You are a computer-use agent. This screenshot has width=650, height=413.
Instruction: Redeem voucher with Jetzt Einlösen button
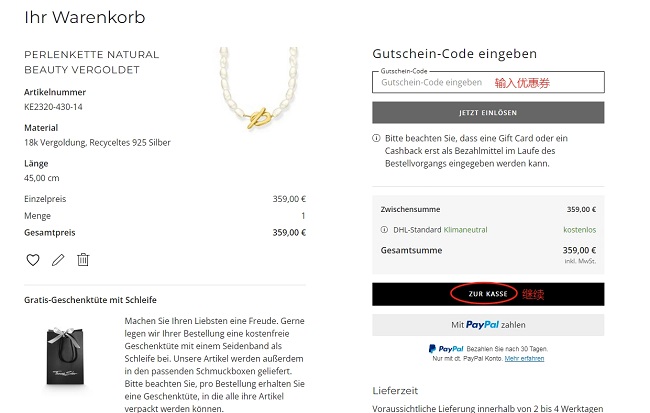pos(488,113)
